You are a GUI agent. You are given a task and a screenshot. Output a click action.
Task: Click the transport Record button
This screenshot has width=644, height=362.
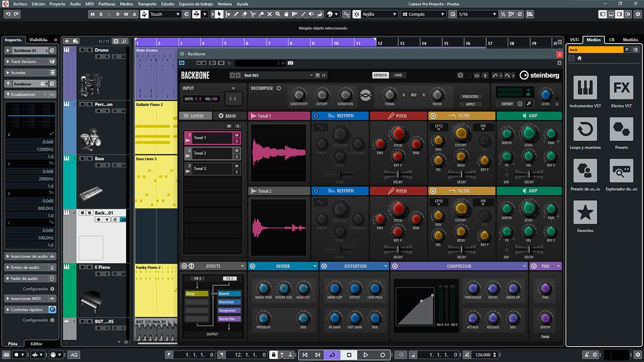pos(383,354)
